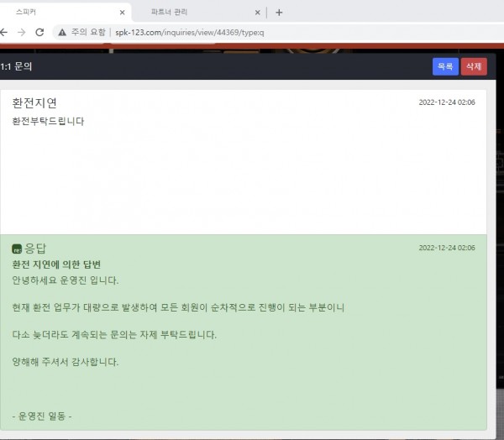
Task: Go back to the previous page
Action: tap(3, 32)
